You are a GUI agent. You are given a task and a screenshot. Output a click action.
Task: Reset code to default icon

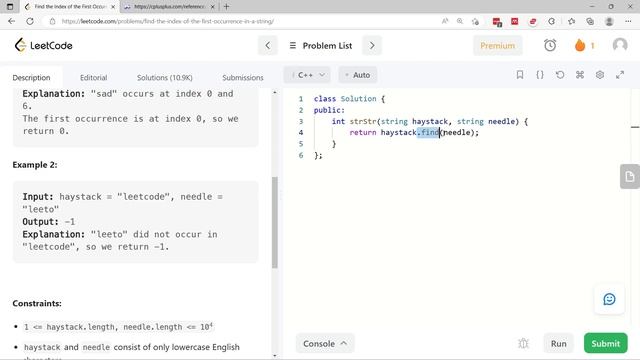pyautogui.click(x=560, y=75)
